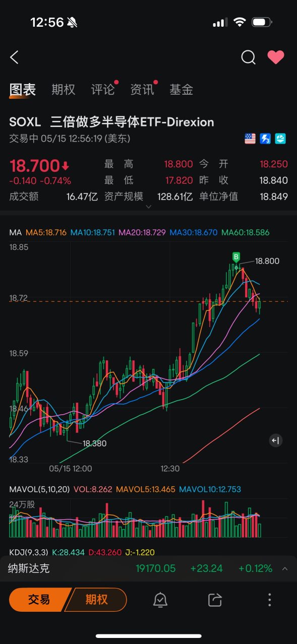This screenshot has width=297, height=644.
Task: Open the price alert bell icon
Action: click(160, 600)
